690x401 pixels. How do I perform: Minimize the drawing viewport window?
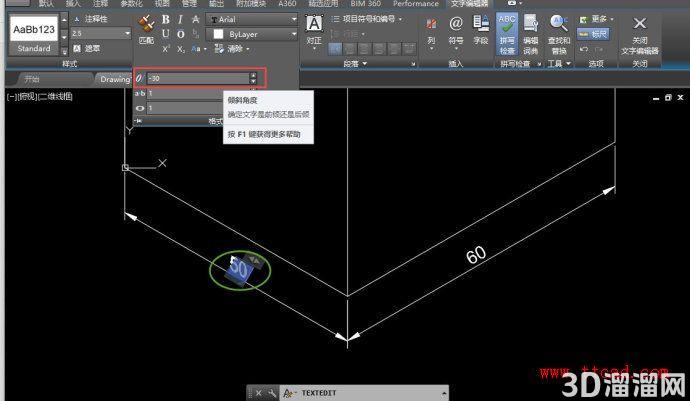click(x=656, y=99)
